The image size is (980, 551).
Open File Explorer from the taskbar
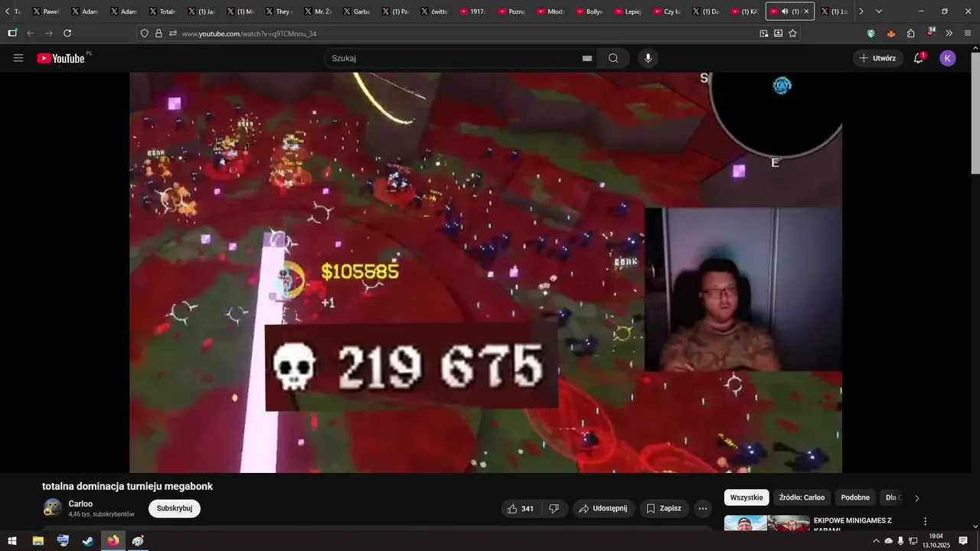[x=38, y=541]
